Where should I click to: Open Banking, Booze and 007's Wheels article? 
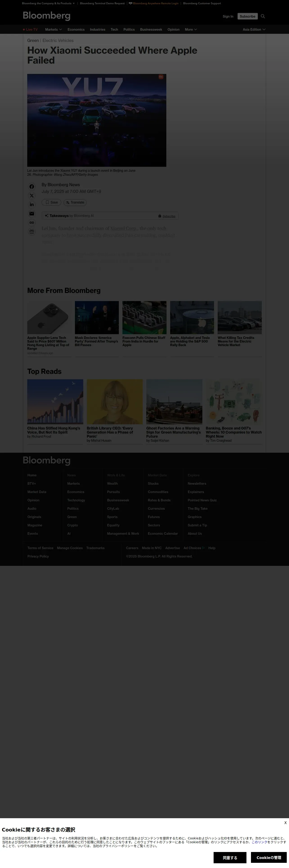(x=234, y=432)
